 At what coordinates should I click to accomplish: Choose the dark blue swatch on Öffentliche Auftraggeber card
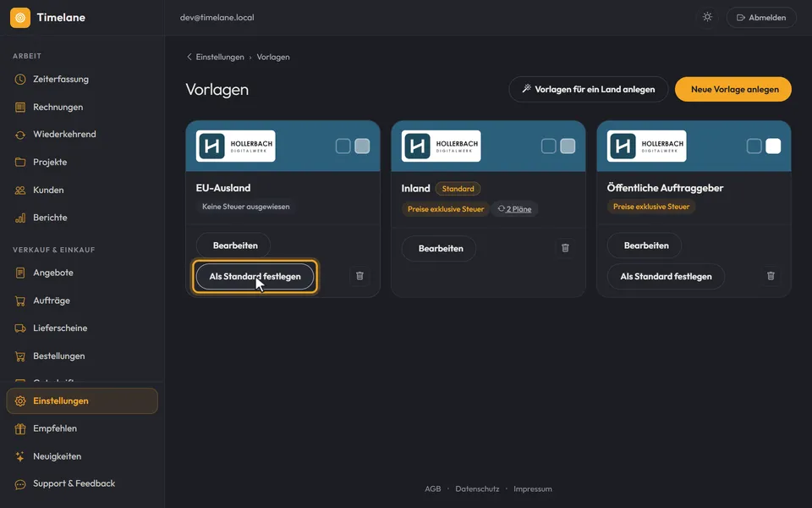(754, 146)
